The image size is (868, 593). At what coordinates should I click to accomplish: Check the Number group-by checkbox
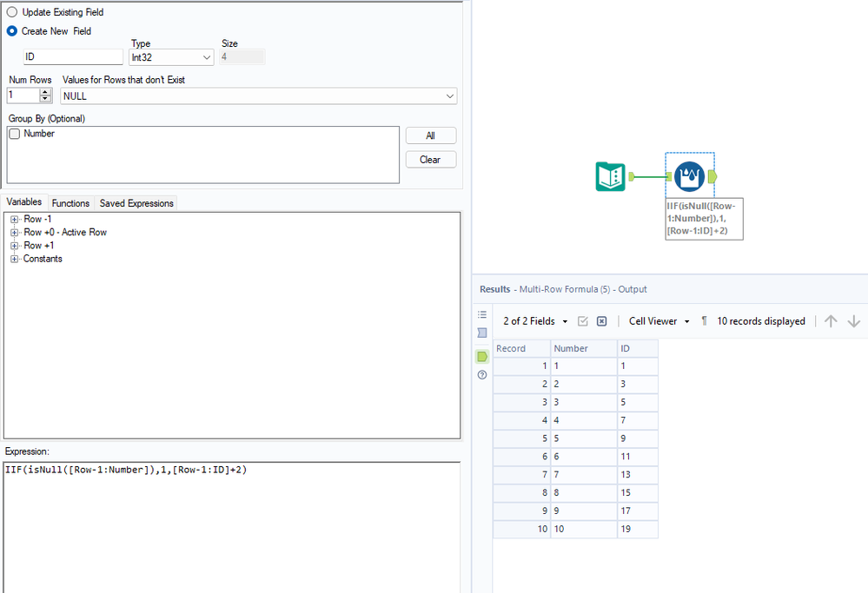[15, 134]
